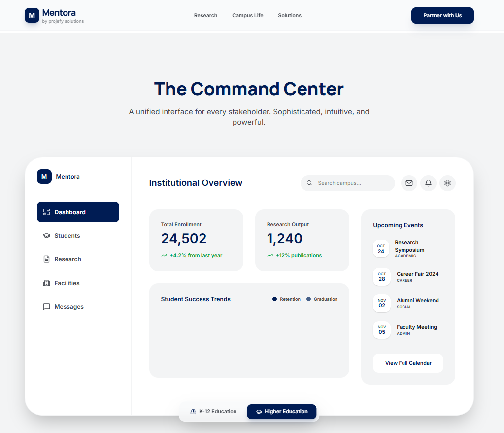Open the notifications bell icon
This screenshot has height=433, width=504.
pyautogui.click(x=429, y=183)
